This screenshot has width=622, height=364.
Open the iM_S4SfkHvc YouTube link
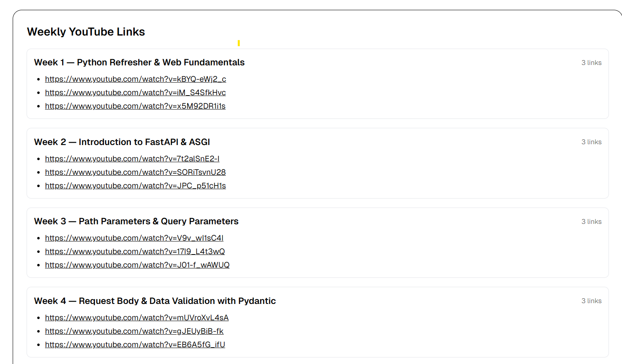coord(135,92)
